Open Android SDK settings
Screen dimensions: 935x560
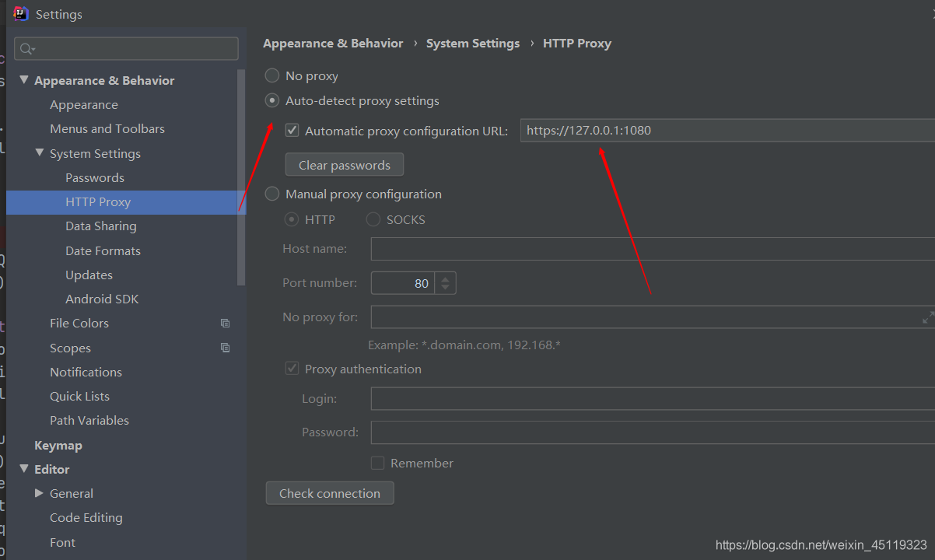click(x=102, y=299)
